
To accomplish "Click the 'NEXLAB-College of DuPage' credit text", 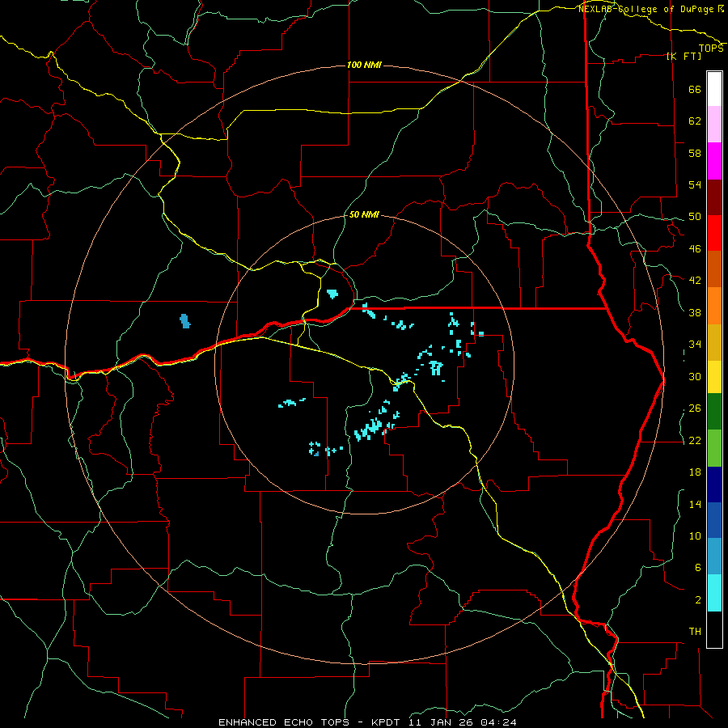I will [646, 9].
